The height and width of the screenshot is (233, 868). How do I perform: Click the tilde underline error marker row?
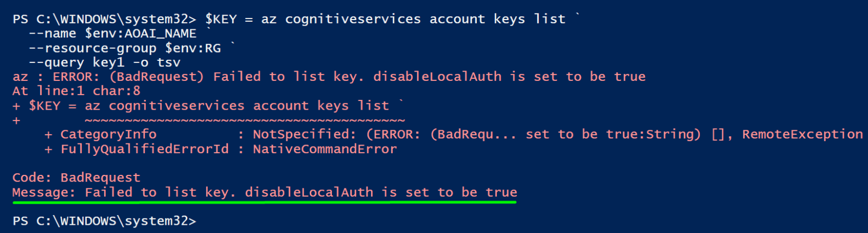245,120
